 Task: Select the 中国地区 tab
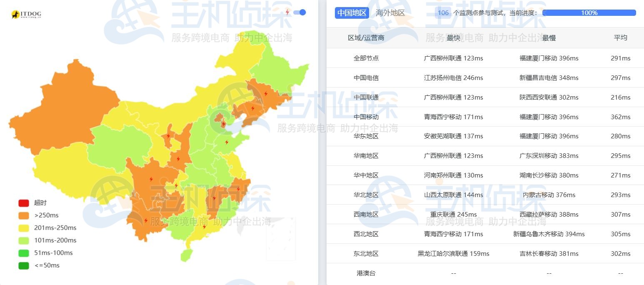coord(352,12)
